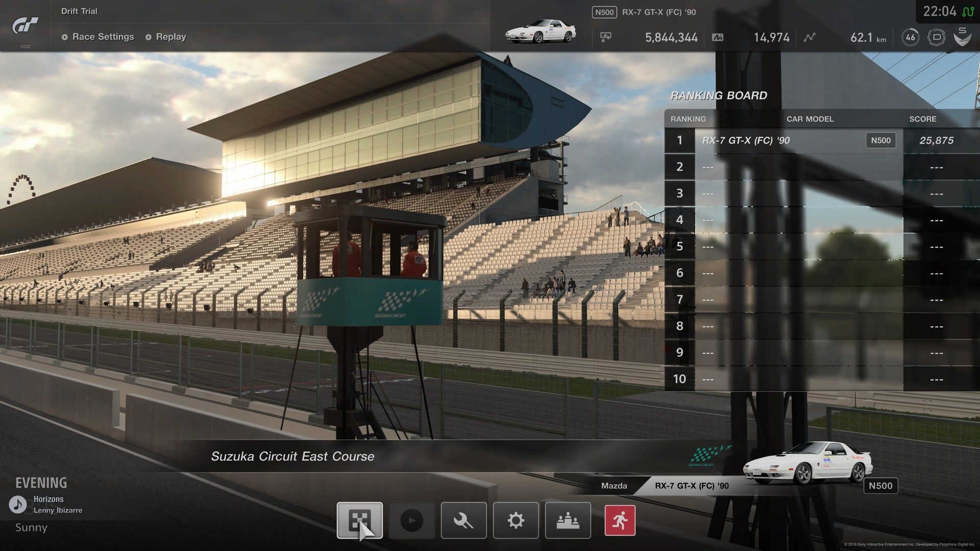Click the RANKING column header
The height and width of the screenshot is (551, 980).
[x=688, y=119]
